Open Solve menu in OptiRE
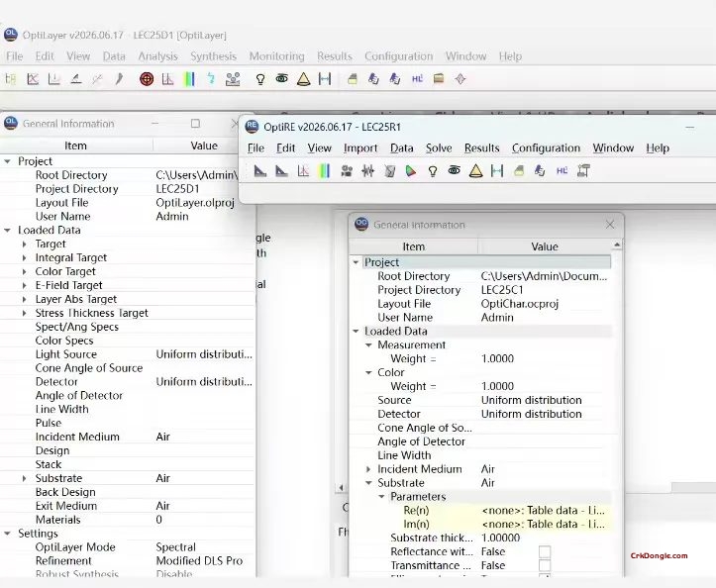This screenshot has width=716, height=588. point(439,147)
